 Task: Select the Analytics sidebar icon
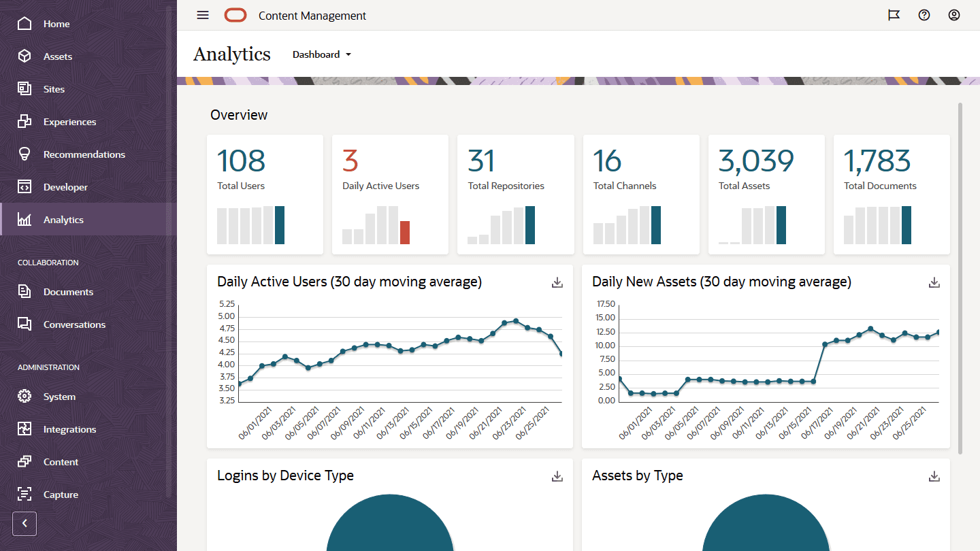25,219
